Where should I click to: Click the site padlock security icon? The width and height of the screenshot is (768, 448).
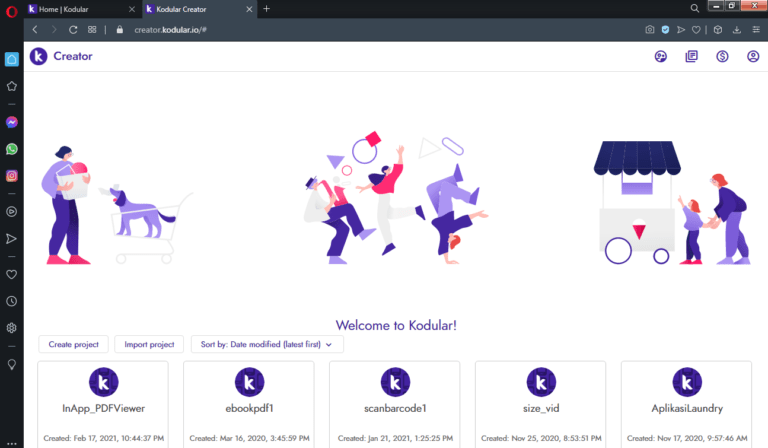click(120, 30)
